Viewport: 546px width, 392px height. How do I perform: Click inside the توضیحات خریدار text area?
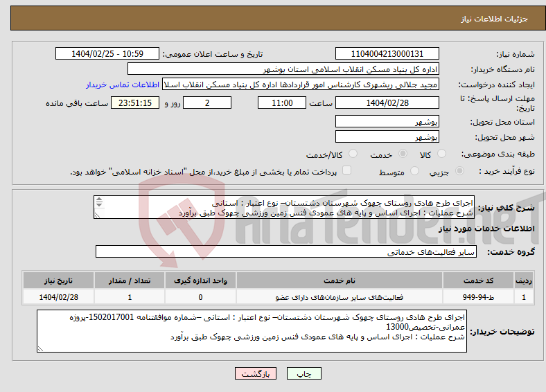click(x=252, y=331)
